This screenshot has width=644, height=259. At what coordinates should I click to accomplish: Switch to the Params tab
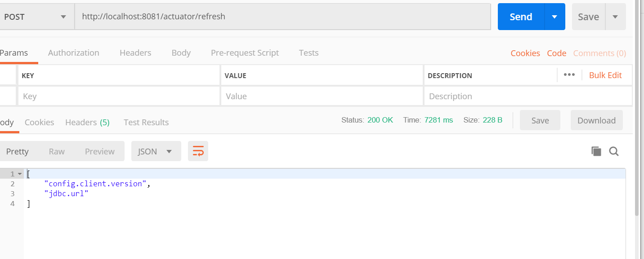(14, 53)
